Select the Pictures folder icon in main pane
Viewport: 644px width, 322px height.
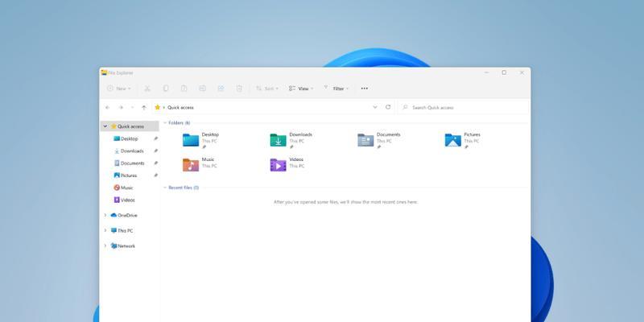(453, 140)
